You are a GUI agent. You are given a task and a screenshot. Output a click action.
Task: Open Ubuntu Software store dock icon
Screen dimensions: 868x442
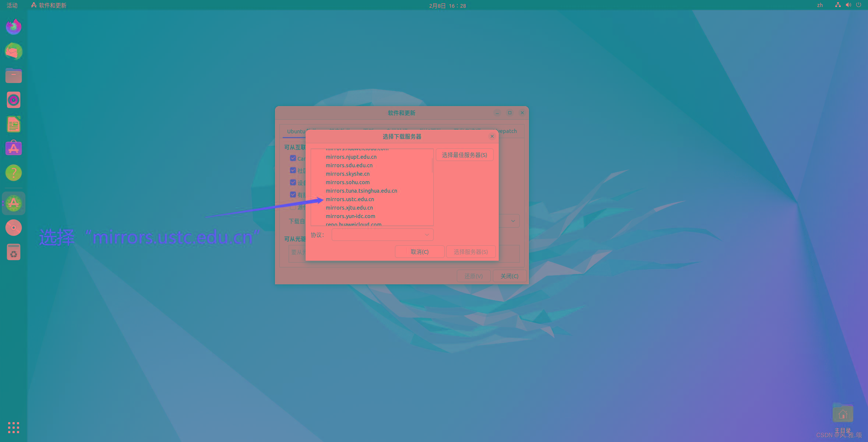[14, 148]
